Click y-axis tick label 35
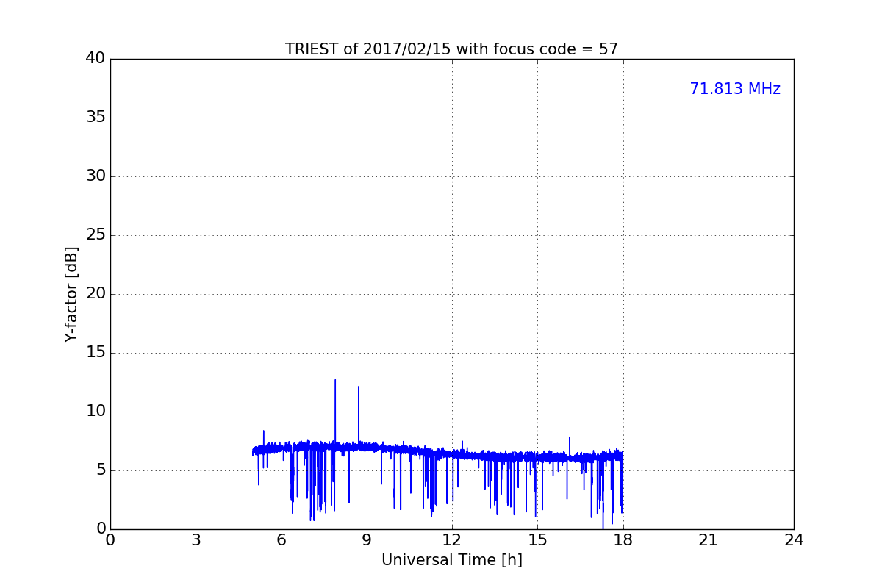This screenshot has width=882, height=588. pyautogui.click(x=96, y=118)
